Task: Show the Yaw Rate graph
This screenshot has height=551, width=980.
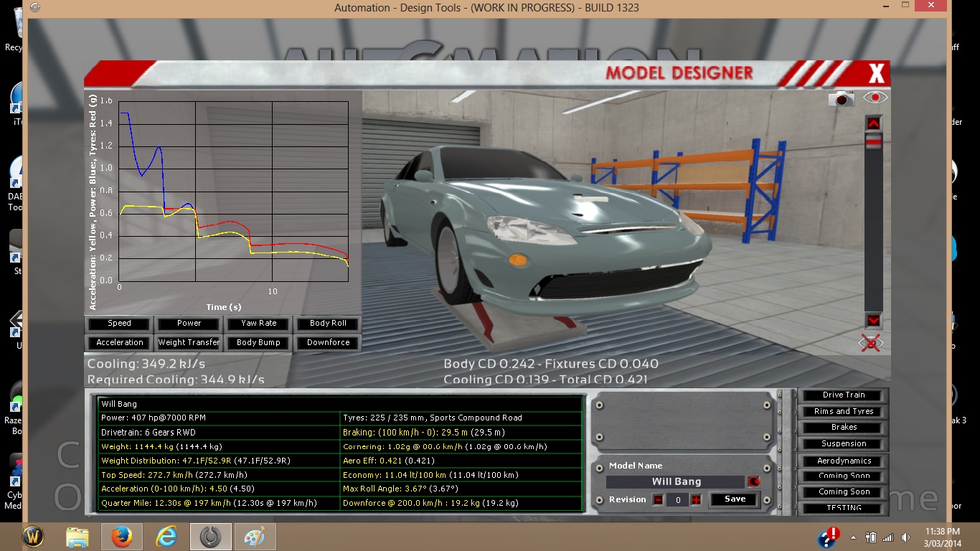Action: 258,324
